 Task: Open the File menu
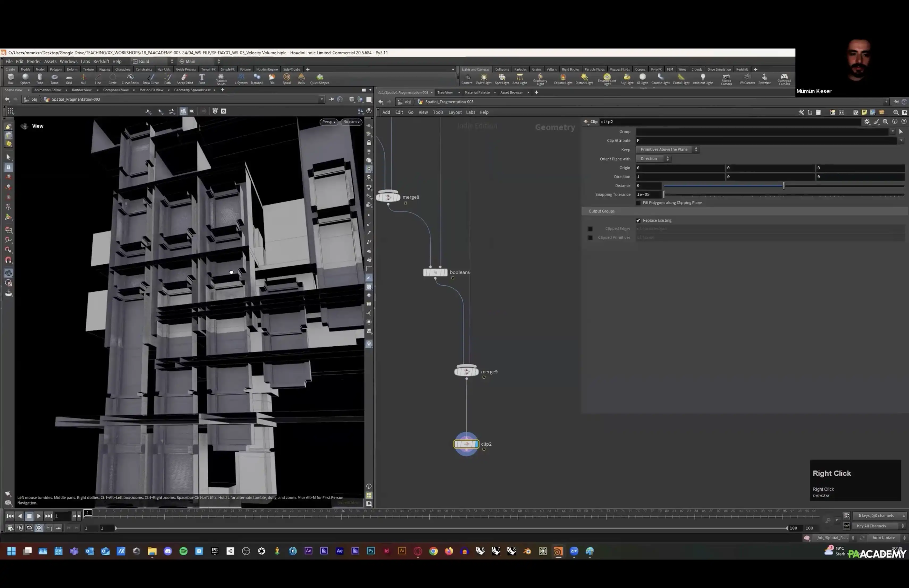[x=9, y=61]
